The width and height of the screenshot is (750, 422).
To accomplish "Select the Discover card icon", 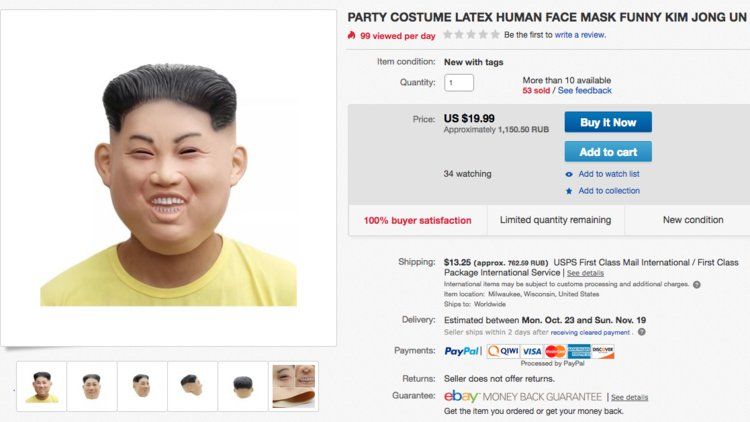I will pyautogui.click(x=603, y=351).
